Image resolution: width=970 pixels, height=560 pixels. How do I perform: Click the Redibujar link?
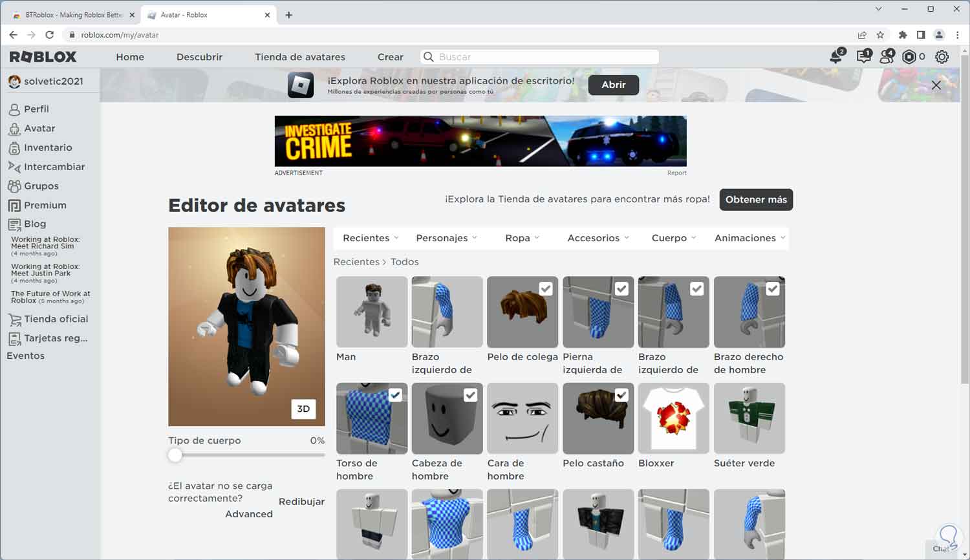[x=301, y=502]
